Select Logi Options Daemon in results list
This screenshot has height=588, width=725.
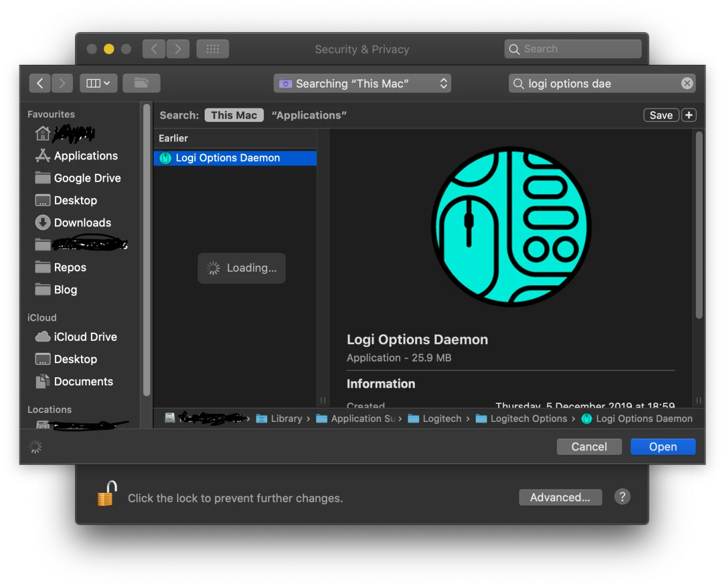[x=235, y=158]
